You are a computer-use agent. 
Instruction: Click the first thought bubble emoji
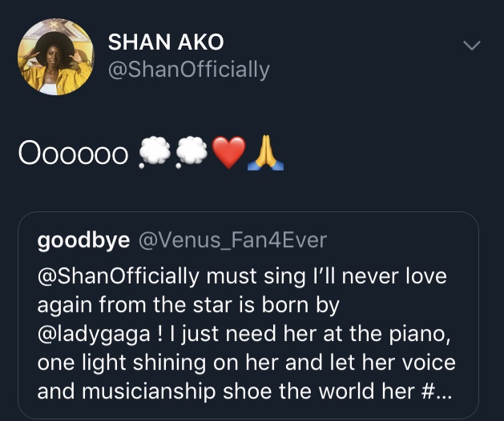pyautogui.click(x=155, y=153)
